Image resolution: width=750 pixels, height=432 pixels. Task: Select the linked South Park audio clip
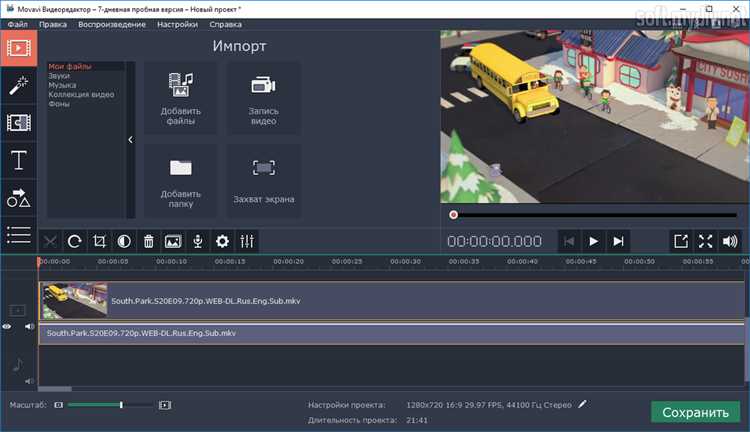pos(392,333)
